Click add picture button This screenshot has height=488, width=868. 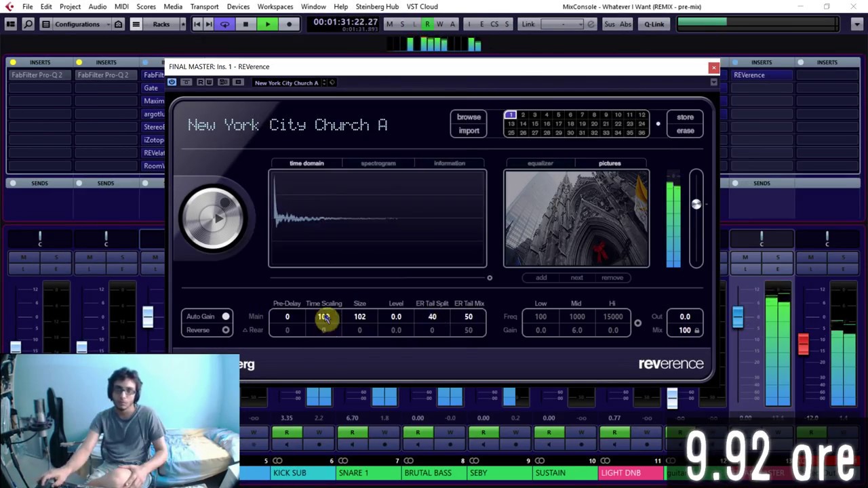pyautogui.click(x=541, y=278)
